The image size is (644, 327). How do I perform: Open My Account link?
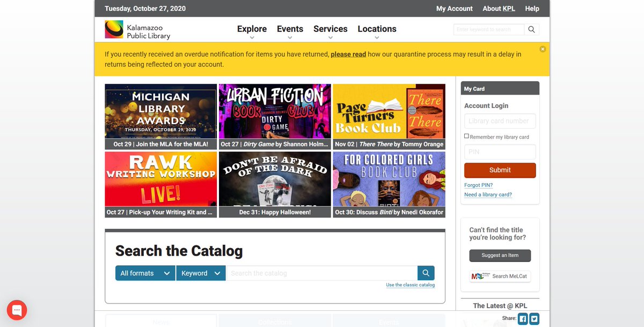(x=455, y=9)
